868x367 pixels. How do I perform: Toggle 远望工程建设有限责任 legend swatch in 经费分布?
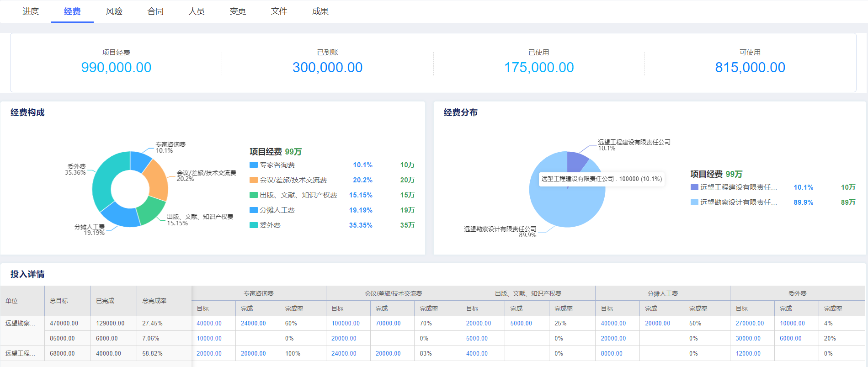click(694, 187)
